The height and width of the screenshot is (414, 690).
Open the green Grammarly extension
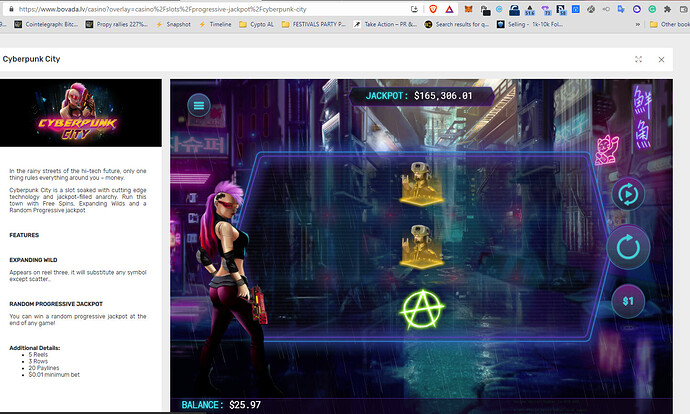pyautogui.click(x=652, y=9)
